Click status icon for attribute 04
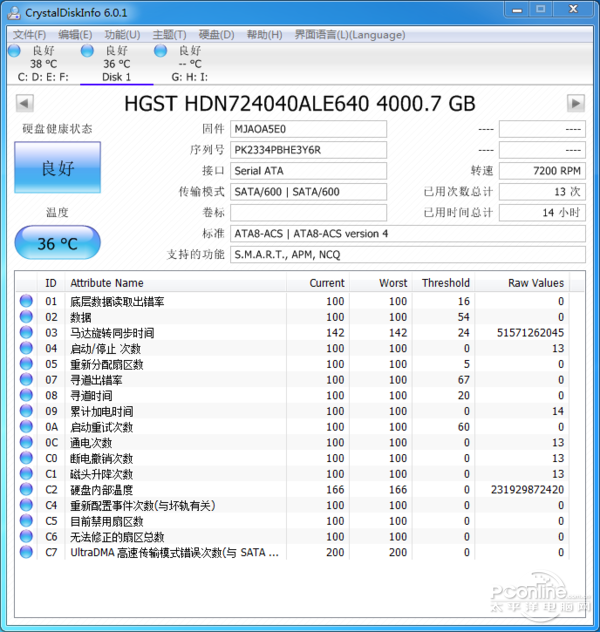This screenshot has height=632, width=600. coord(26,348)
